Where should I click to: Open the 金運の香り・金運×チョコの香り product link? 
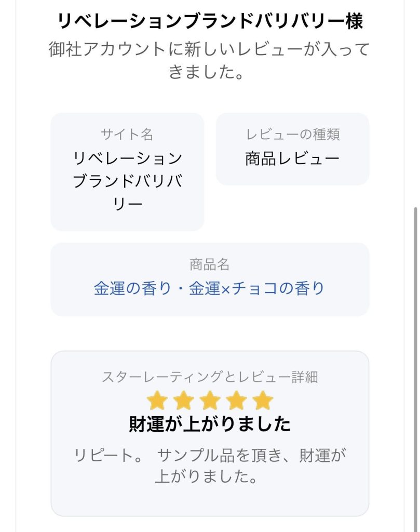[209, 288]
